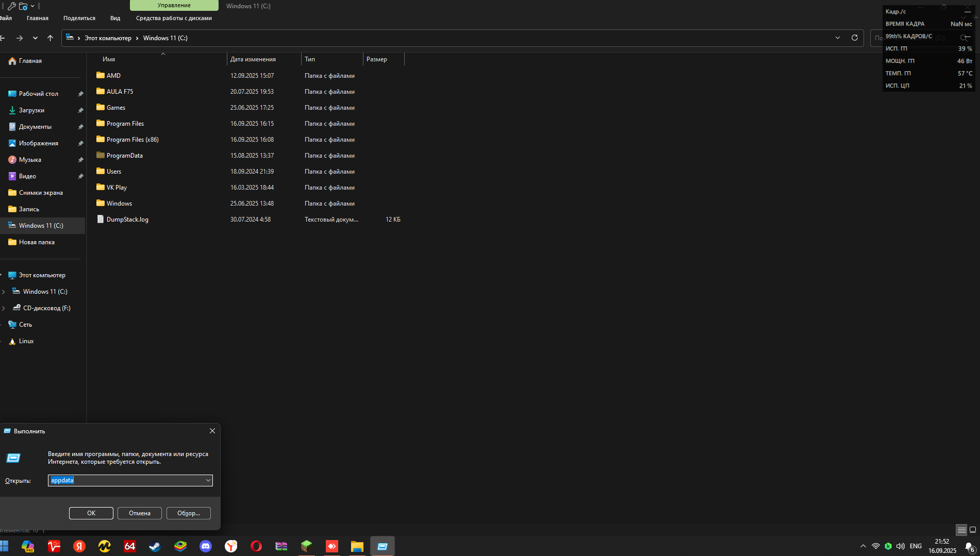Show recent locations dropdown arrow

tap(35, 38)
